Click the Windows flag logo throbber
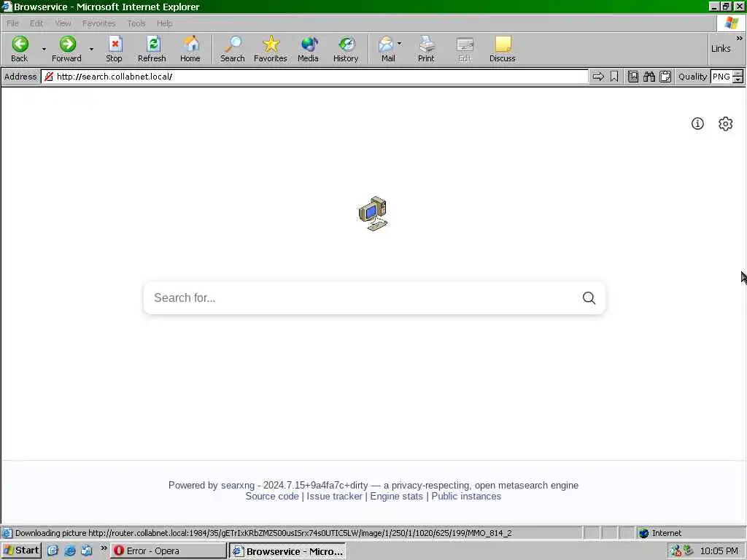The width and height of the screenshot is (747, 560). [x=731, y=23]
